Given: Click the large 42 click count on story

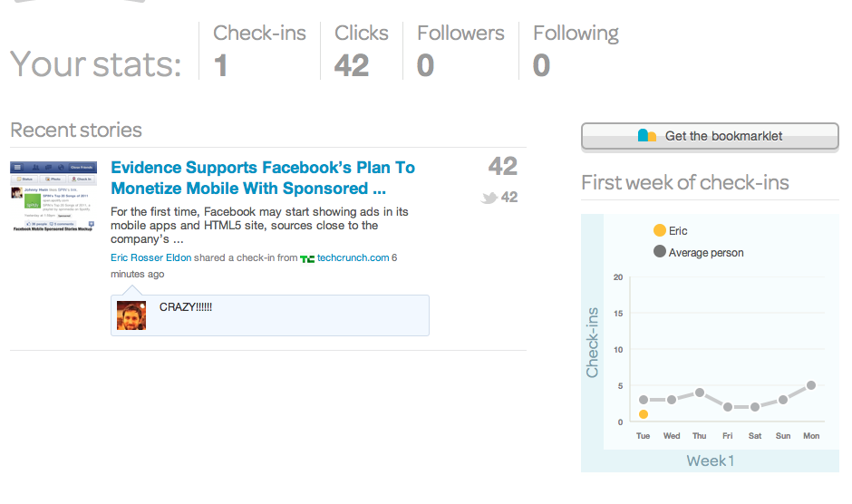Looking at the screenshot, I should pos(503,167).
